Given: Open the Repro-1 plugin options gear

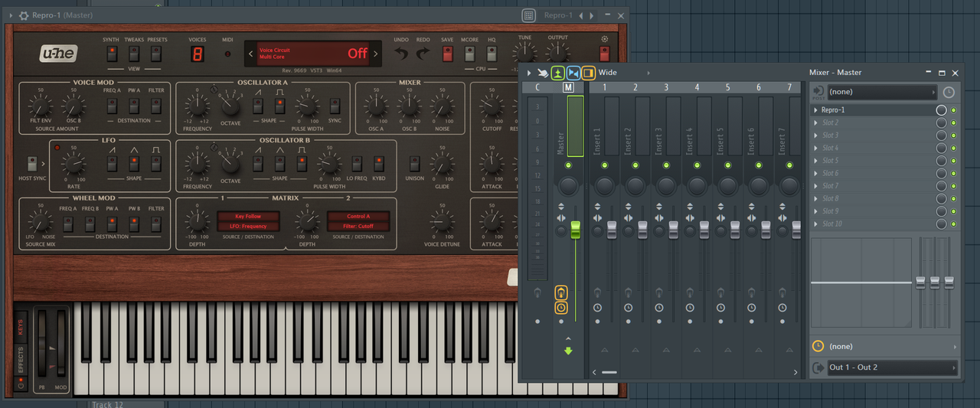Looking at the screenshot, I should coord(24,15).
